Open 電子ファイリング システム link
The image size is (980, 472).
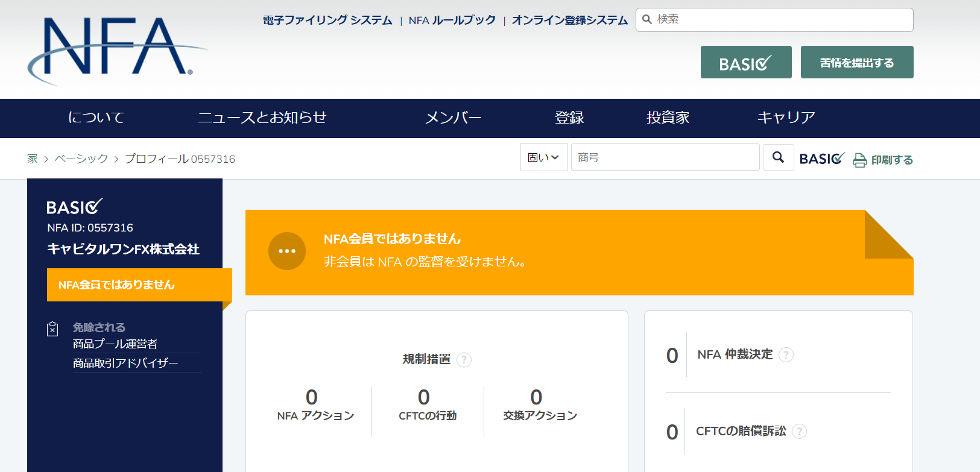coord(327,20)
